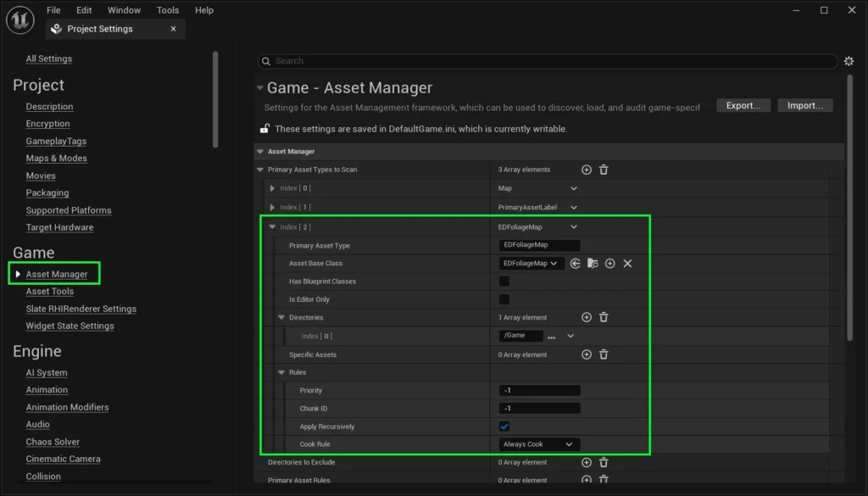Click the /Game directory browse ellipsis

tap(551, 337)
